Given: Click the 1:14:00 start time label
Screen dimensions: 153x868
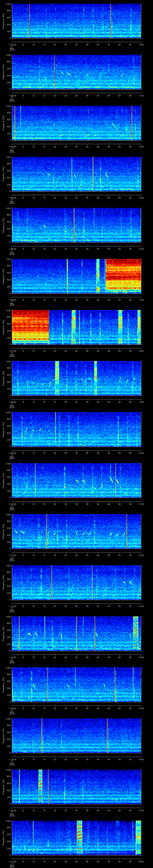Looking at the screenshot, I should (x=12, y=708).
